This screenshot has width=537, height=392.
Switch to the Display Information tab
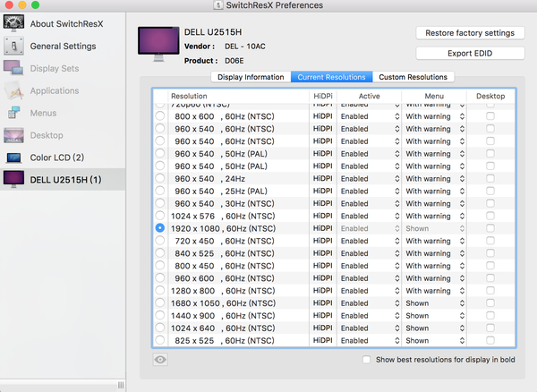pyautogui.click(x=251, y=77)
